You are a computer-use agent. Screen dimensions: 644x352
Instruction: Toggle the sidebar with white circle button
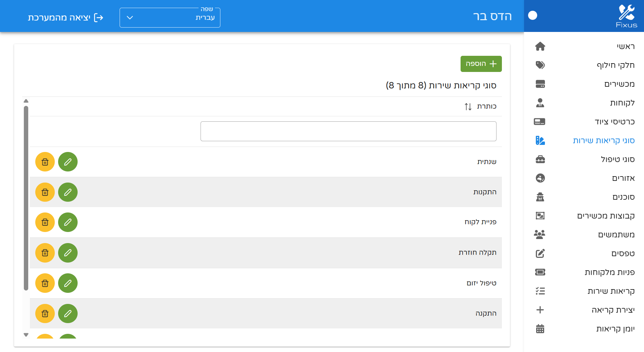click(x=533, y=15)
